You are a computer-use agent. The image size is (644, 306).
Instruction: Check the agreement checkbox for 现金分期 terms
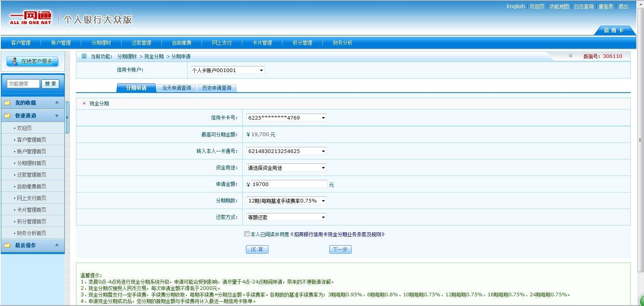point(247,234)
